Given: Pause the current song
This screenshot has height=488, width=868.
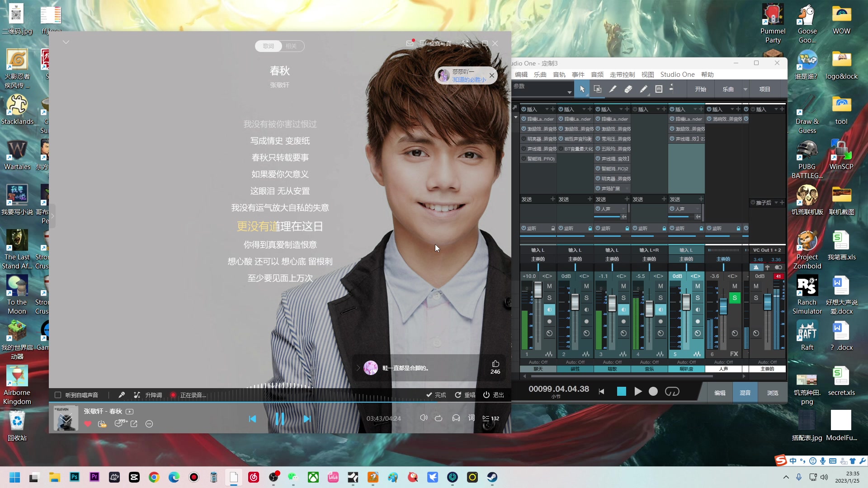Looking at the screenshot, I should coord(280,419).
